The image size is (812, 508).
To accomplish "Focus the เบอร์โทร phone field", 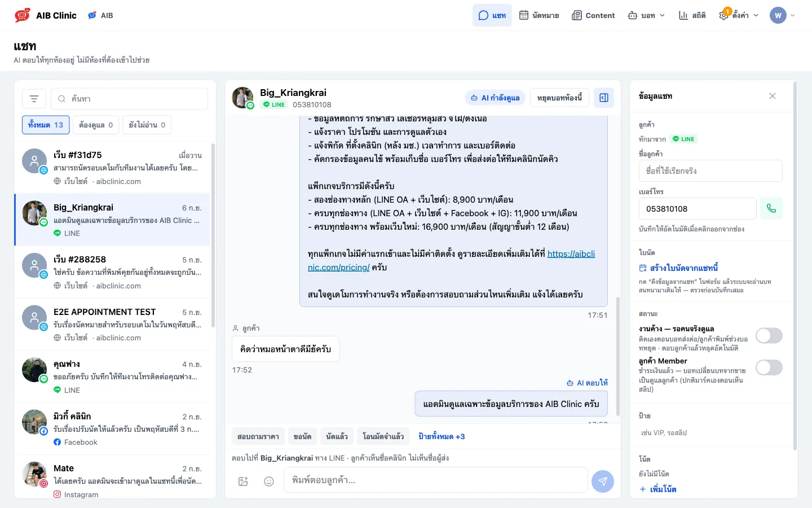I will [x=698, y=208].
